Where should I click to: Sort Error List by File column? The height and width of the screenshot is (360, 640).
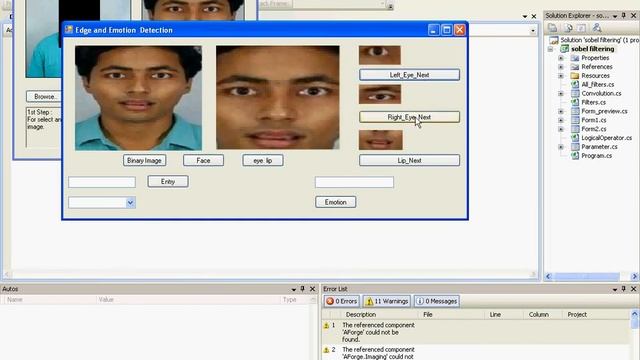coord(452,314)
